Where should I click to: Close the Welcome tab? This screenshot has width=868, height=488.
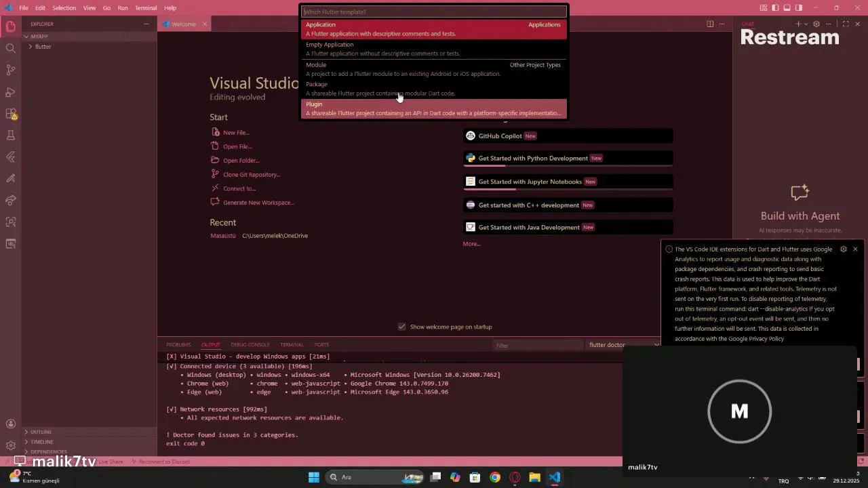tap(204, 24)
